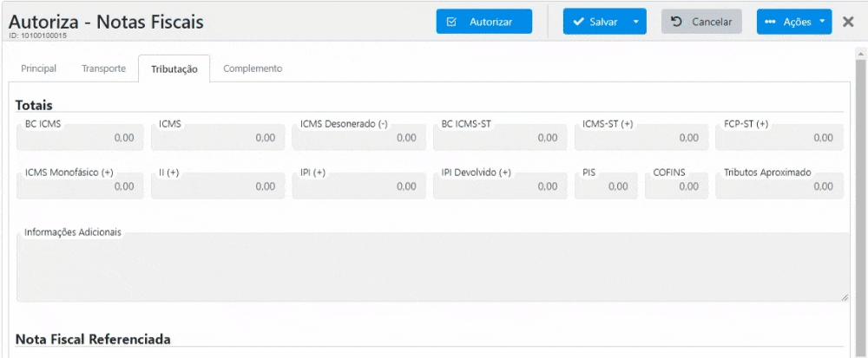
Task: Go to the Complemento tab
Action: tap(253, 68)
